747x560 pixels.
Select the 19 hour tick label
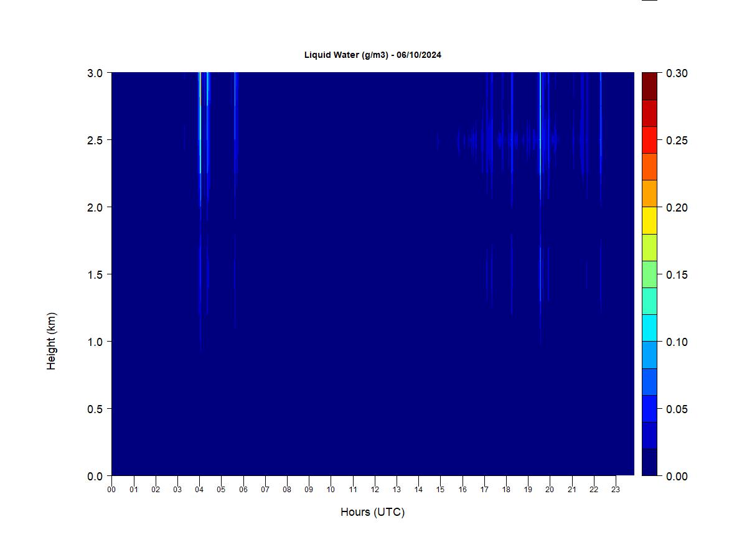click(x=528, y=490)
